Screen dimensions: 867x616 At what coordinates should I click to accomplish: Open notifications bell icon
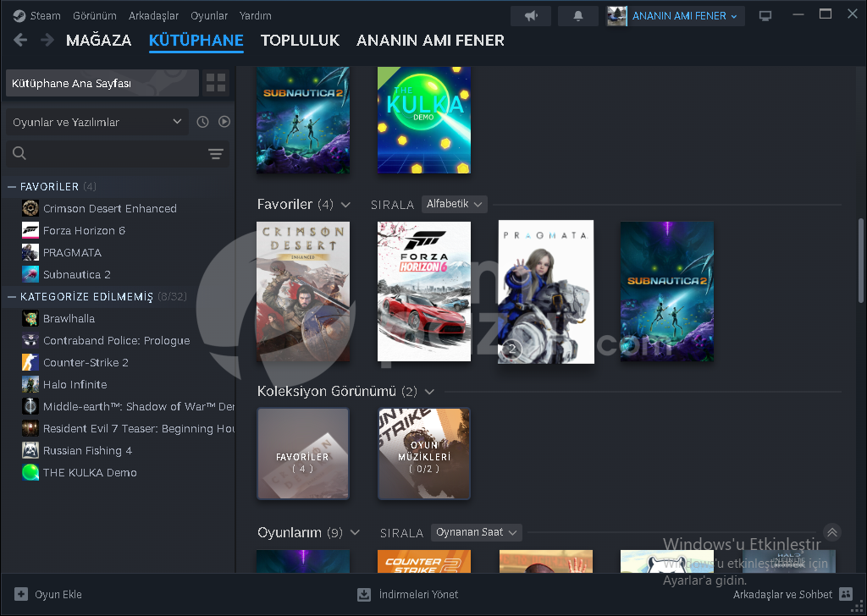[577, 16]
